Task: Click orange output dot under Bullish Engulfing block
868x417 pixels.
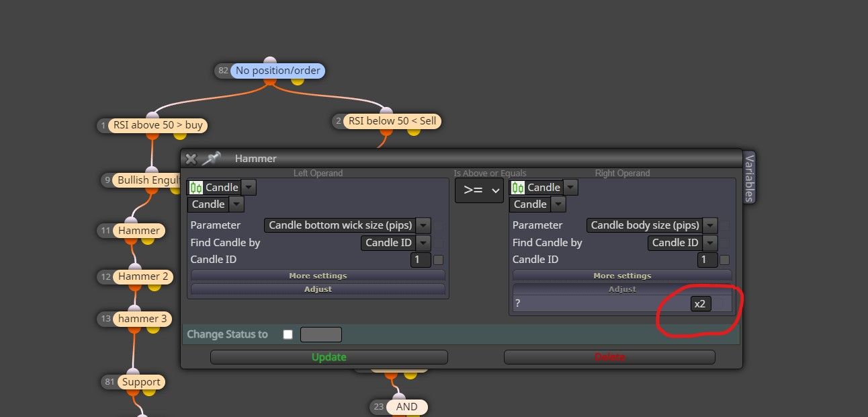Action: [152, 190]
